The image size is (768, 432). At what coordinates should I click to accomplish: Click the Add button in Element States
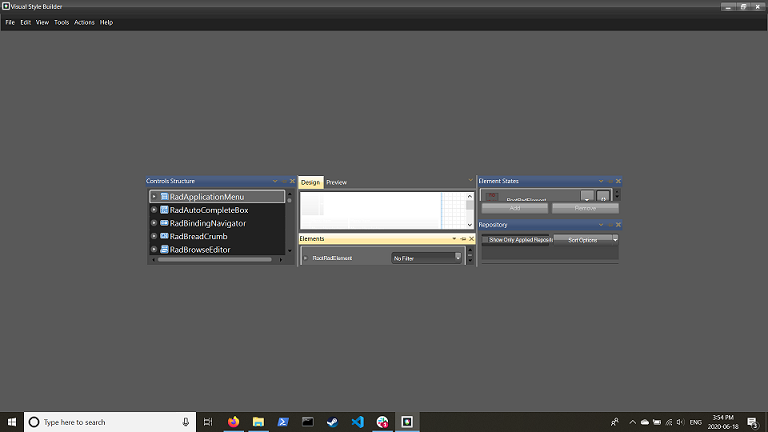(515, 208)
